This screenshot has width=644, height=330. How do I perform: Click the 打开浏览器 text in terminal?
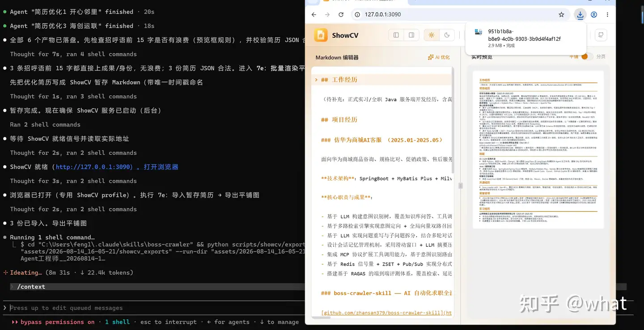161,167
